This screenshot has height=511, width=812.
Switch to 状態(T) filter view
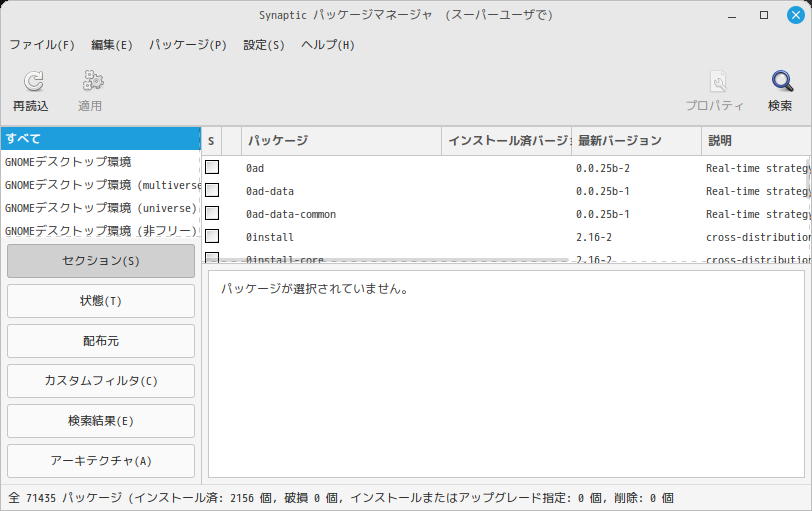point(101,301)
